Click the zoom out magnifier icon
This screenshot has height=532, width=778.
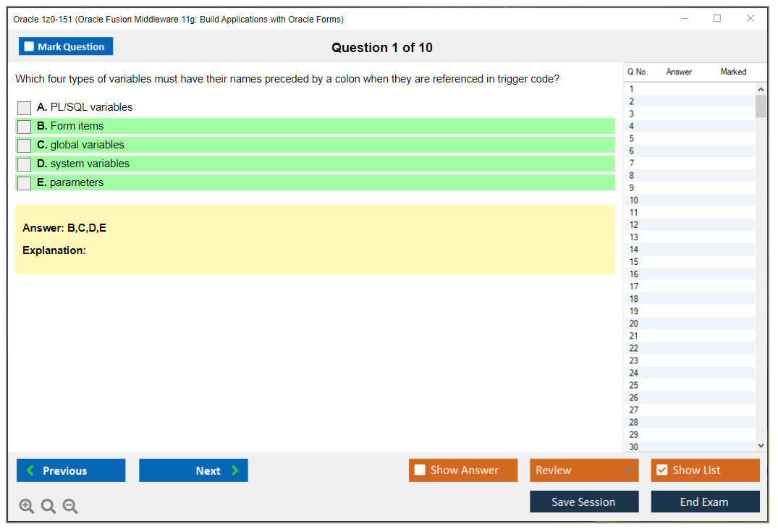(70, 507)
